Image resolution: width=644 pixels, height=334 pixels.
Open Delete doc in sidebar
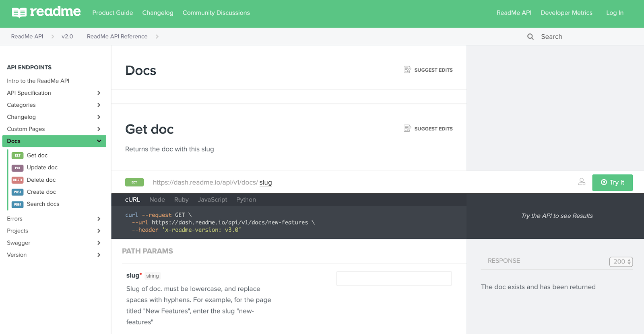(x=41, y=180)
